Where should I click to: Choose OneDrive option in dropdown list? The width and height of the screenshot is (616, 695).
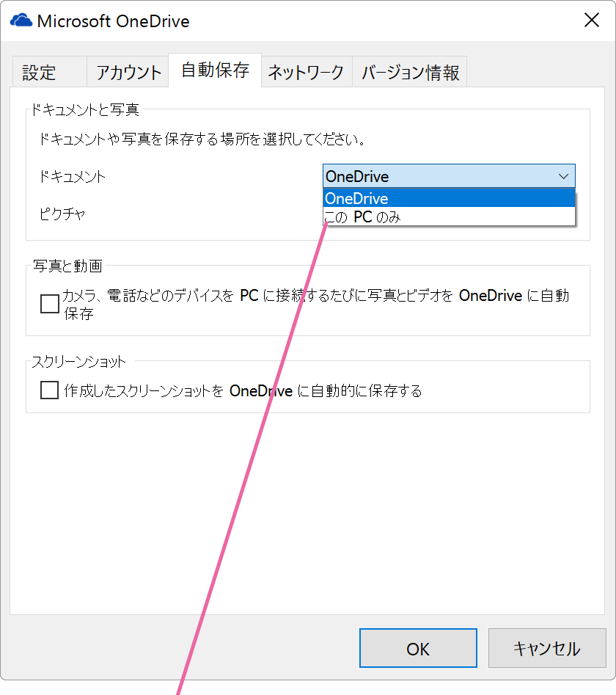449,199
